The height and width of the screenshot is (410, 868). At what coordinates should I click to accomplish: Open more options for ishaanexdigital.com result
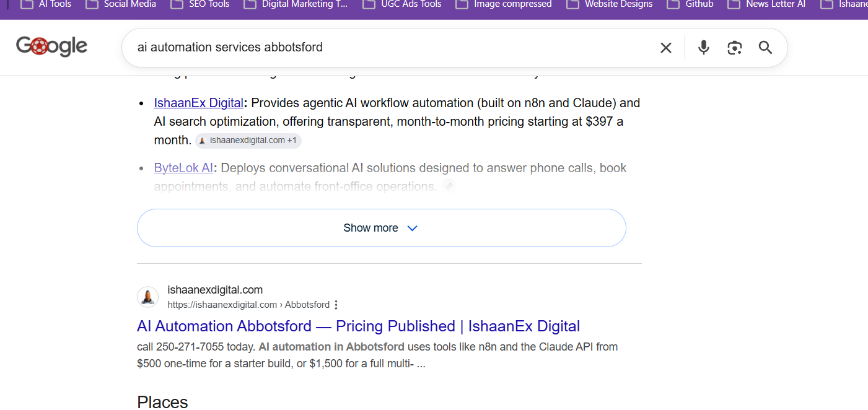pyautogui.click(x=336, y=305)
